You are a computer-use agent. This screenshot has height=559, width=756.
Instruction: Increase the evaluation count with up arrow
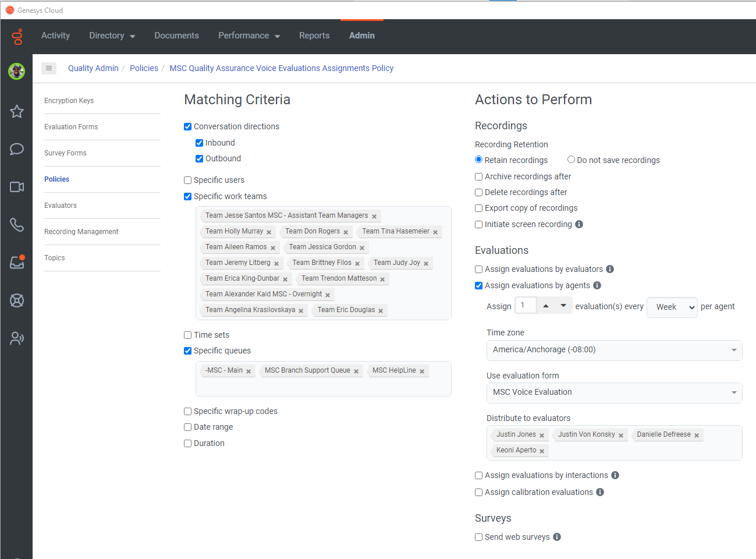[x=546, y=306]
